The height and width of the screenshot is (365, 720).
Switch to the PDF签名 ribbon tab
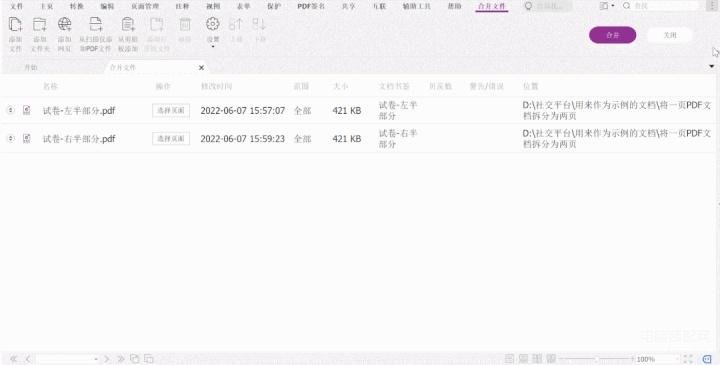point(311,6)
